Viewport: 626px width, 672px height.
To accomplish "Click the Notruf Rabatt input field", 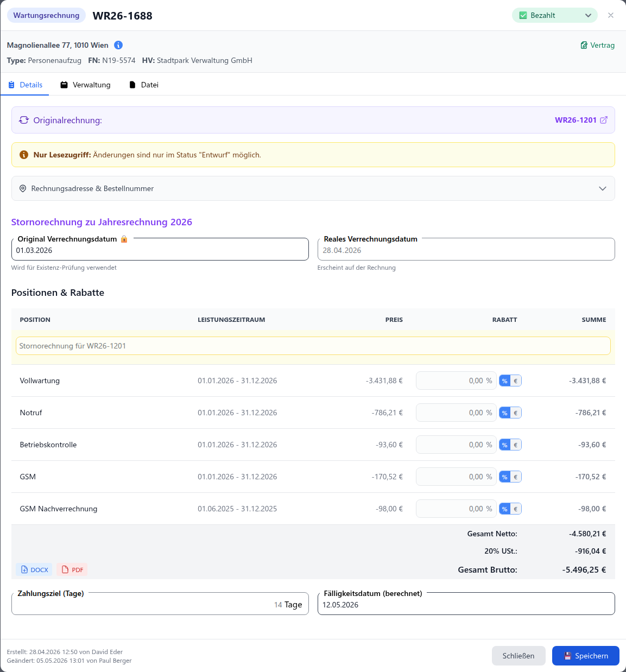I will pos(456,413).
